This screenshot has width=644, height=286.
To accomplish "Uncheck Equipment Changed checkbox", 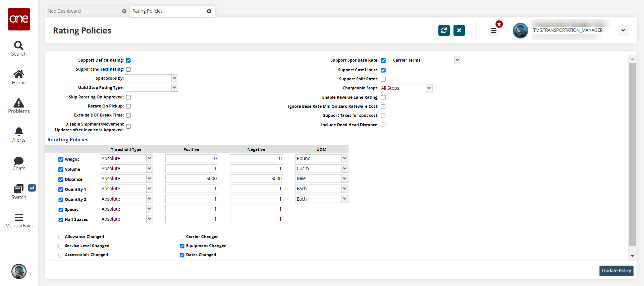I will click(182, 246).
